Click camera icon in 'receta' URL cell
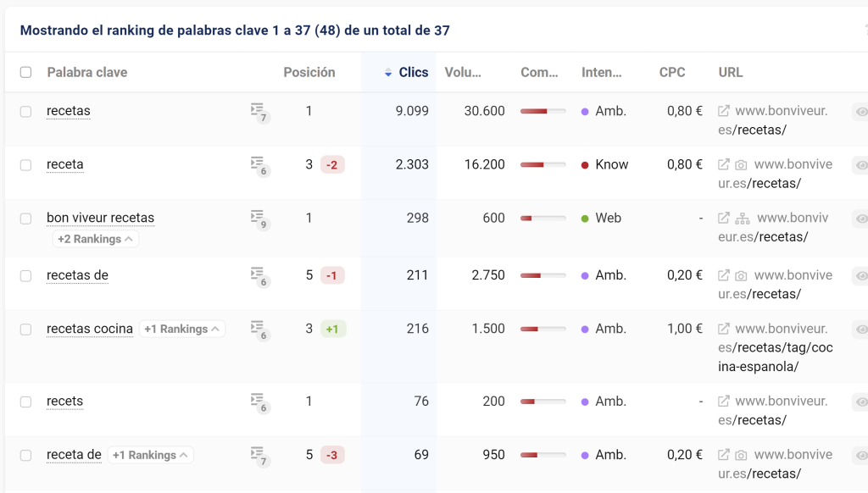Viewport: 868px width, 493px height. (742, 165)
